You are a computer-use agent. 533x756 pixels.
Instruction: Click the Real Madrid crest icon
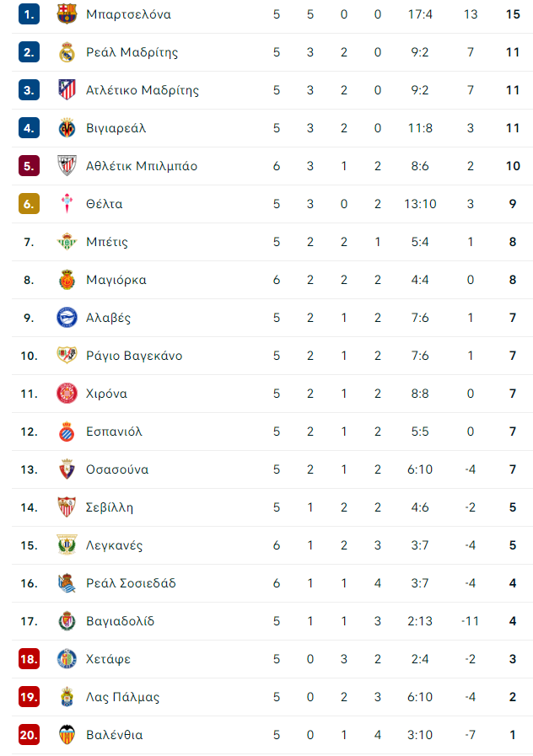tap(67, 52)
